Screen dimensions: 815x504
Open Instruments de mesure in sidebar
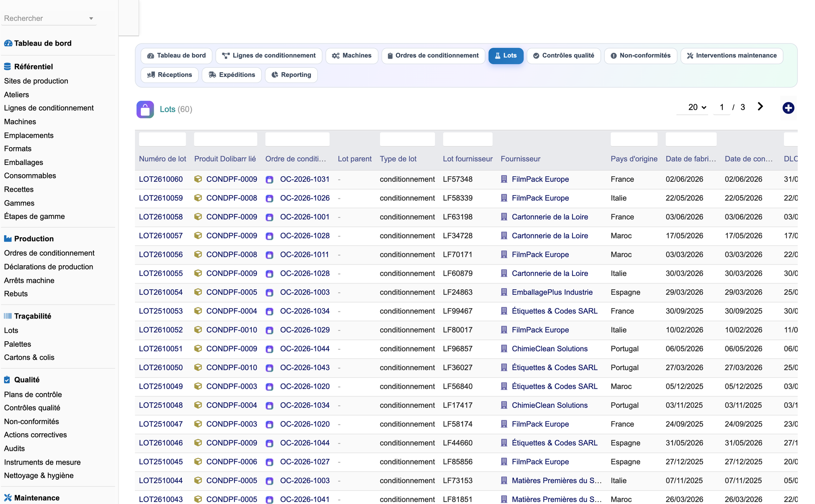tap(42, 462)
